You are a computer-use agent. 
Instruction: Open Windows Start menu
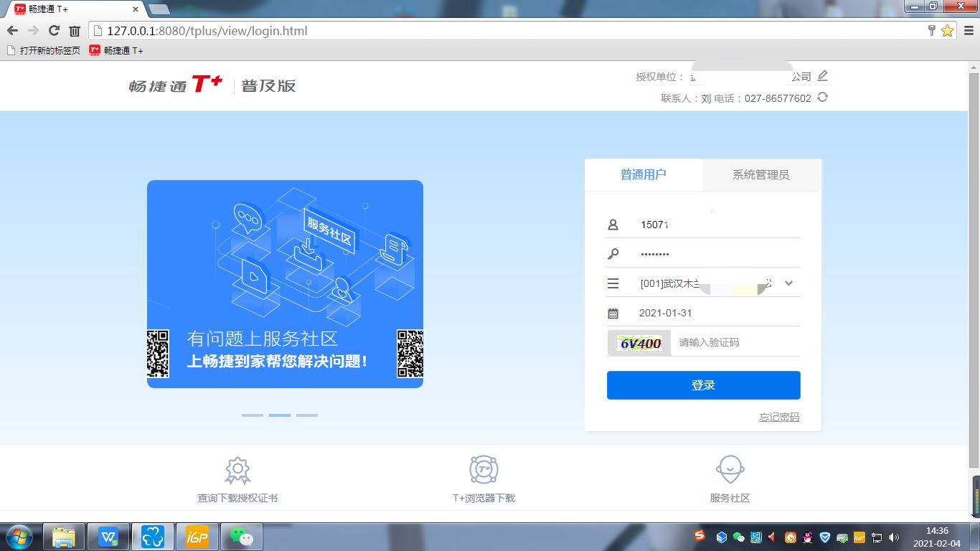point(19,537)
